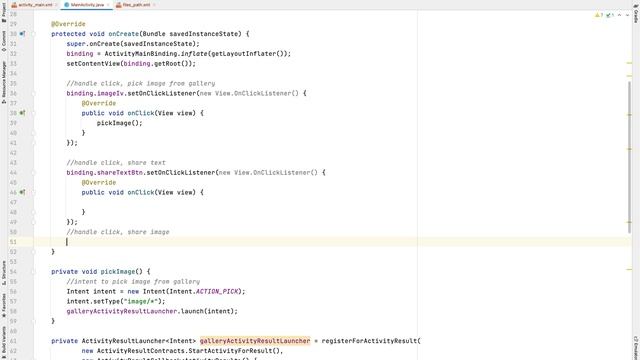This screenshot has width=640, height=360.
Task: Go to previous highlighted error arrow
Action: [x=619, y=15]
